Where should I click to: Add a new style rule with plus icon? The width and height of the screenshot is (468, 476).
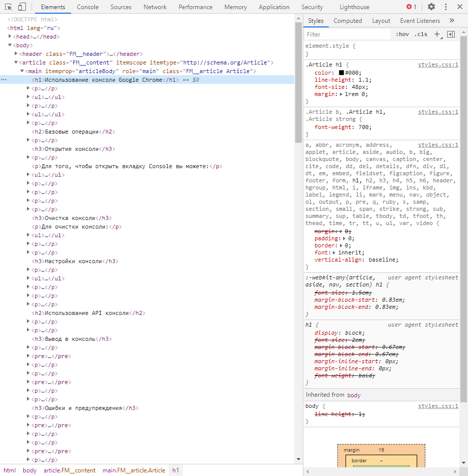[x=436, y=35]
